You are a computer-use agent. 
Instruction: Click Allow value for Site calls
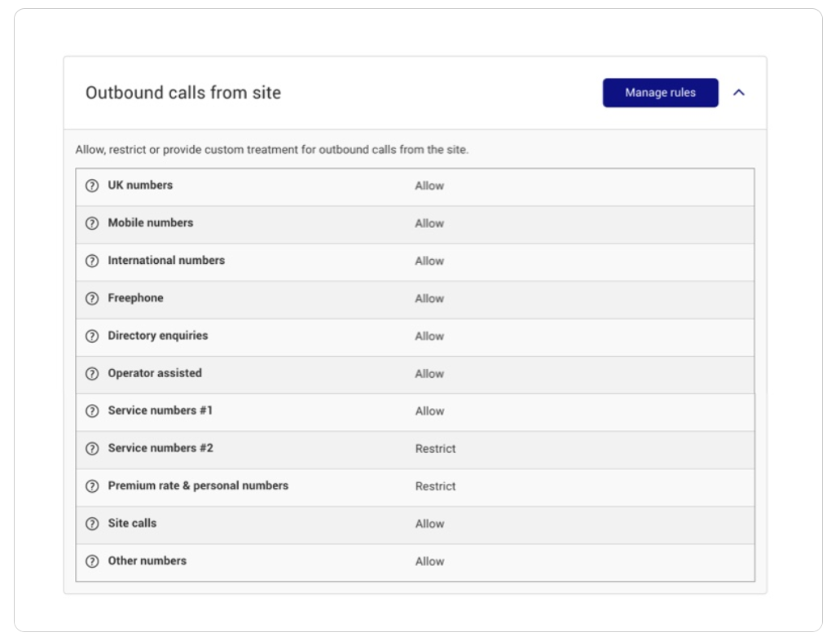[x=429, y=524]
